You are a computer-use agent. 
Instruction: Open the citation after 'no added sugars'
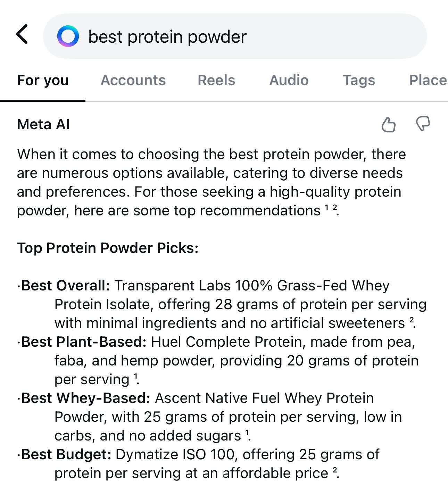click(247, 433)
